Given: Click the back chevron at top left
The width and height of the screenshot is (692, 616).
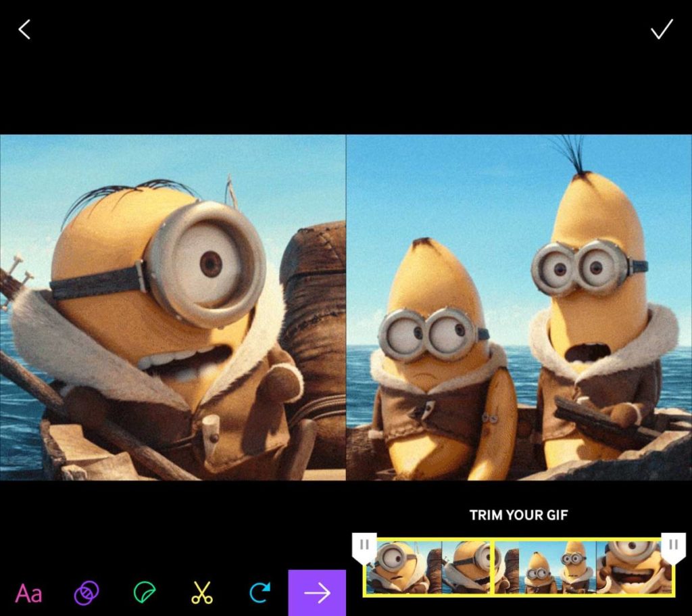Looking at the screenshot, I should pos(24,29).
